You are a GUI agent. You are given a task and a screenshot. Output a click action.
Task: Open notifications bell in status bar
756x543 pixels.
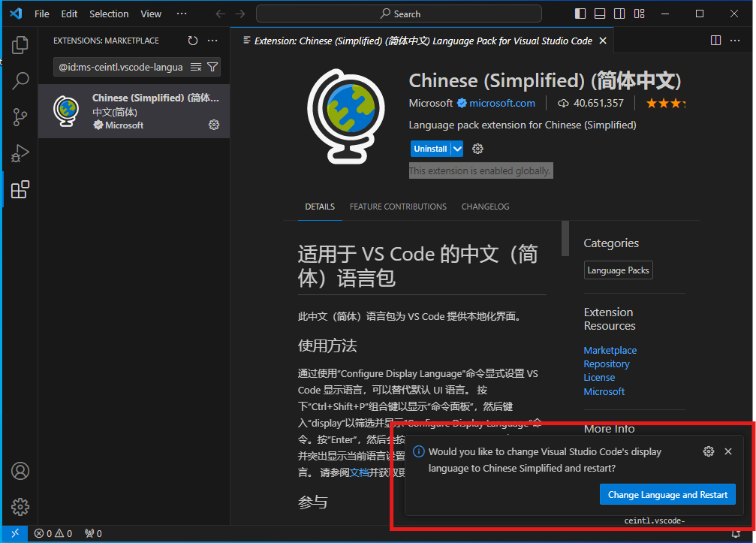[736, 534]
